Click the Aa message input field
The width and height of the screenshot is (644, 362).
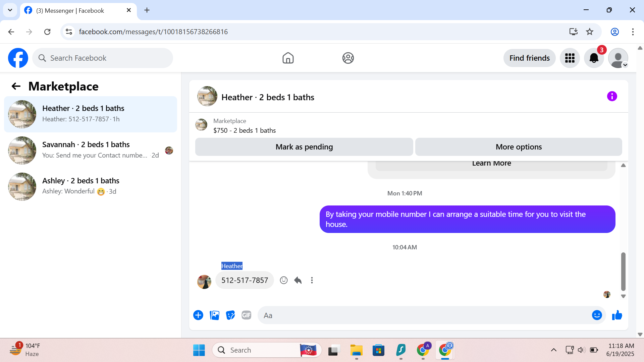click(425, 315)
